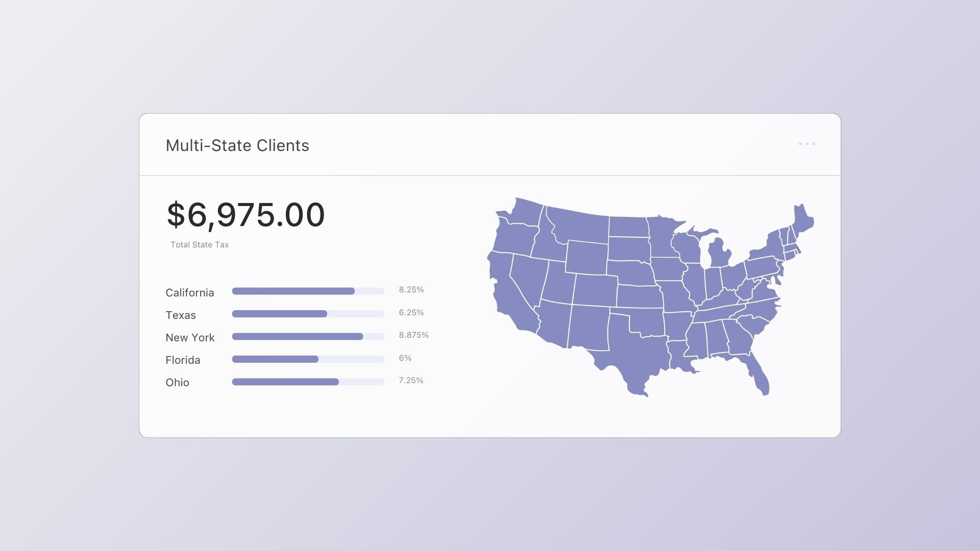Select the Ohio row label
Image resolution: width=980 pixels, height=551 pixels.
coord(177,383)
